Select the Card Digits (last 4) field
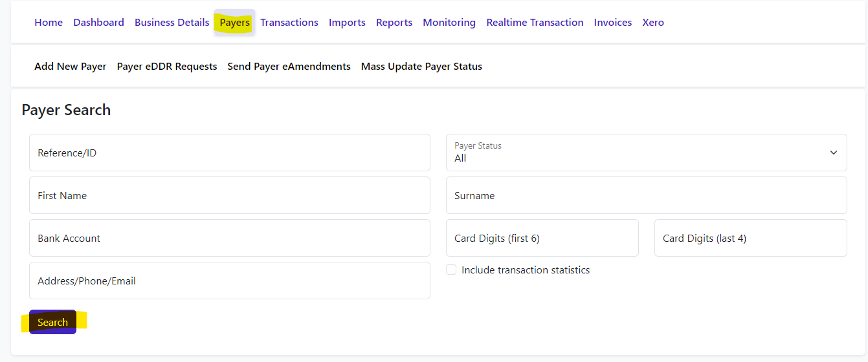This screenshot has width=868, height=362. [750, 238]
